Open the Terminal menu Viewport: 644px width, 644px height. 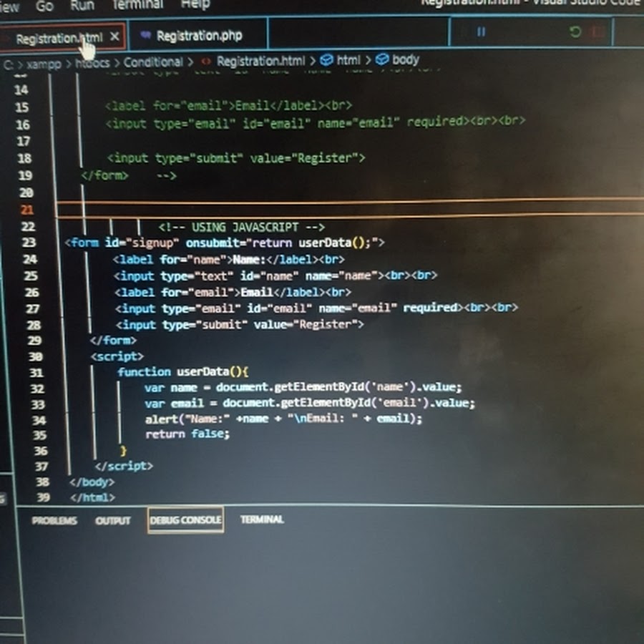pos(137,4)
